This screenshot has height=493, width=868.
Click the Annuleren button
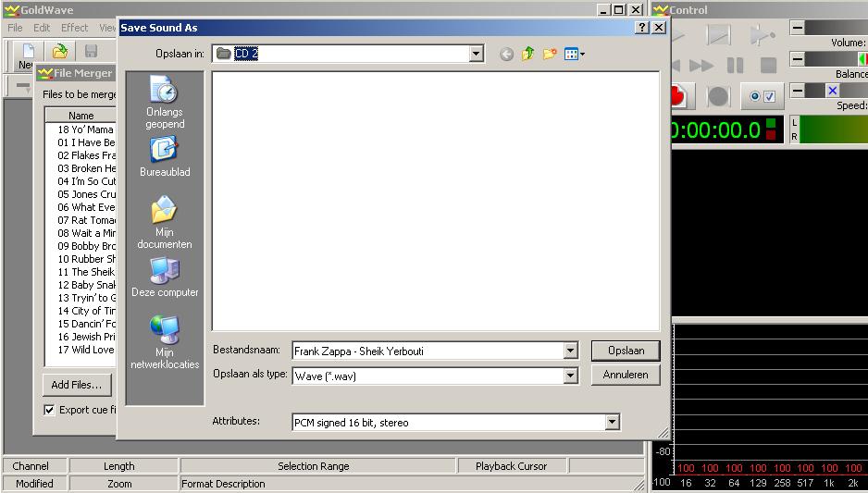point(626,376)
